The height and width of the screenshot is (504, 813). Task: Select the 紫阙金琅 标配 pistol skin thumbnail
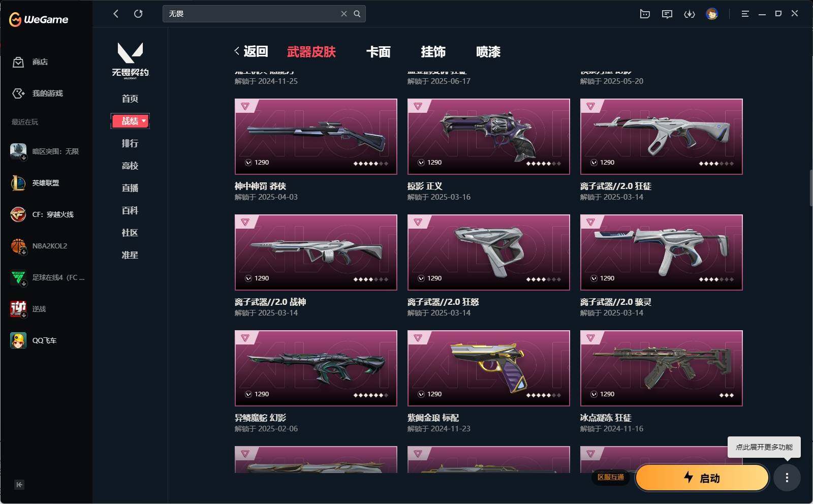click(488, 368)
